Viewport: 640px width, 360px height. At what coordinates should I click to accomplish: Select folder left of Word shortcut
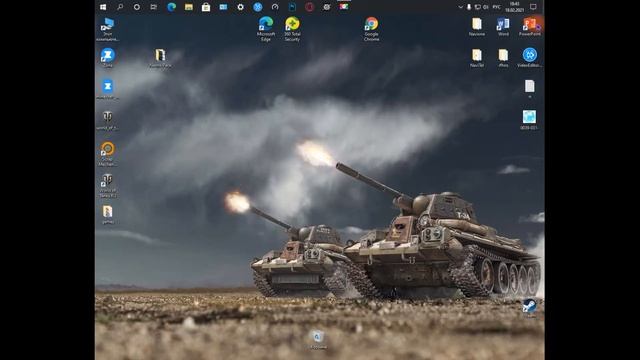pyautogui.click(x=477, y=27)
